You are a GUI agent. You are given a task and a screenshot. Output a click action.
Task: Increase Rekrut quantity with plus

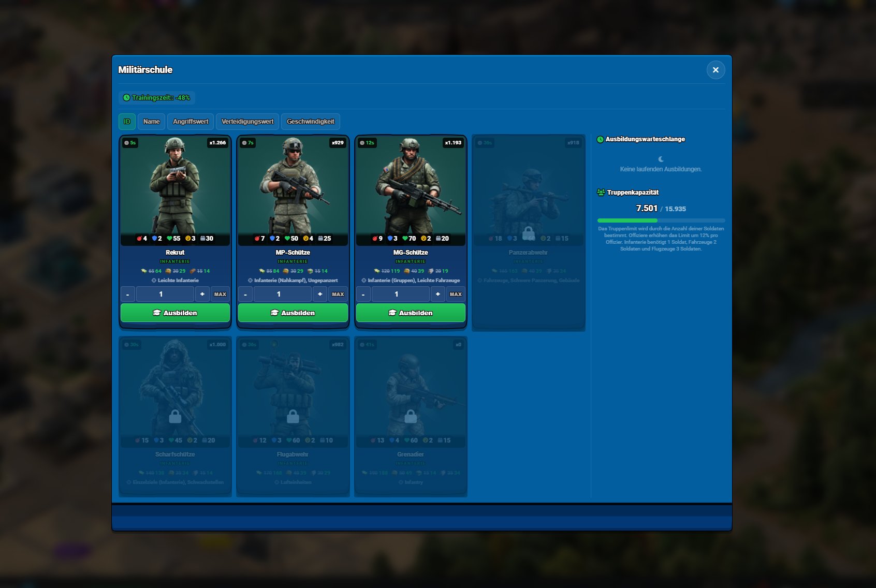point(202,294)
